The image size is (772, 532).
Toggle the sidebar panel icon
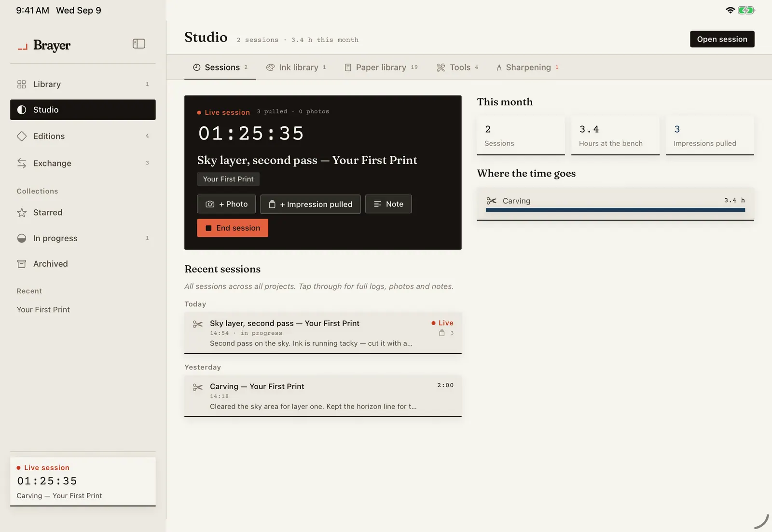[138, 44]
